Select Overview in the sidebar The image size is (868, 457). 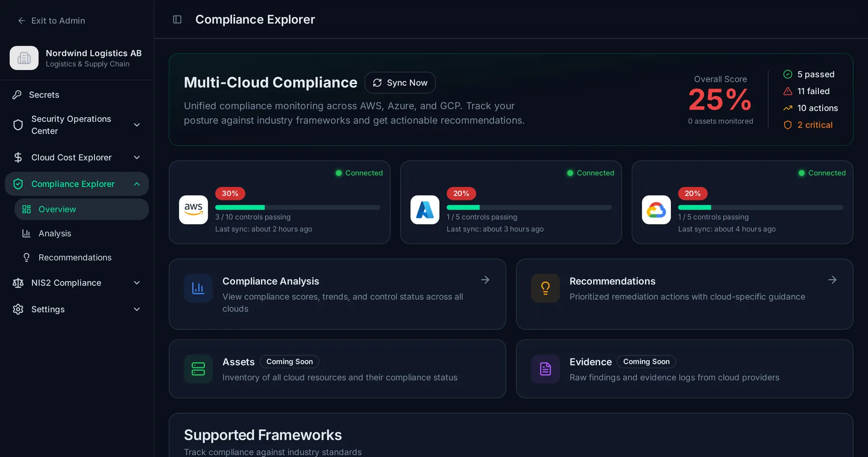click(81, 209)
